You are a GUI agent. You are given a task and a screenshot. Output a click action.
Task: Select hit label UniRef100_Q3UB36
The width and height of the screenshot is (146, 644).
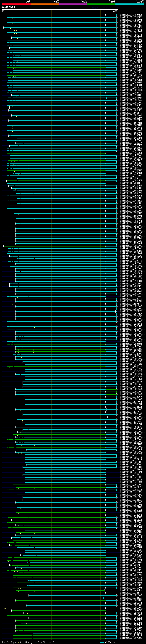click(131, 233)
